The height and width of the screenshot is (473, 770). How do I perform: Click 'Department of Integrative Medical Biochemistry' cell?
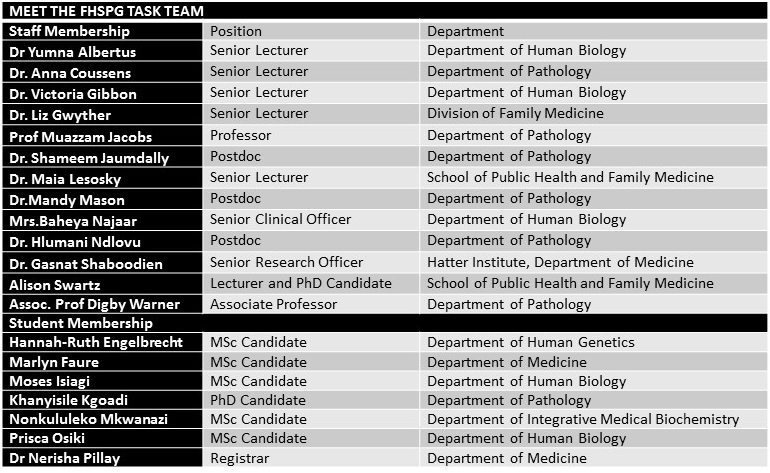pos(582,419)
